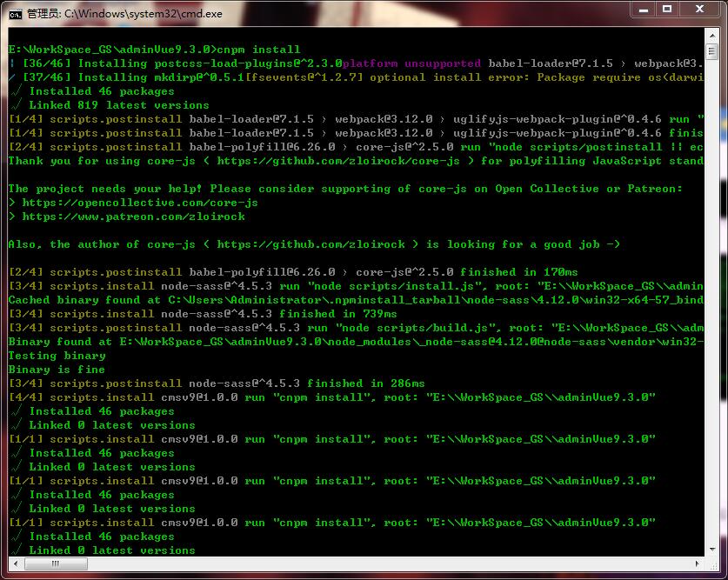Close the cmd.exe window
The image size is (728, 580).
tap(699, 10)
